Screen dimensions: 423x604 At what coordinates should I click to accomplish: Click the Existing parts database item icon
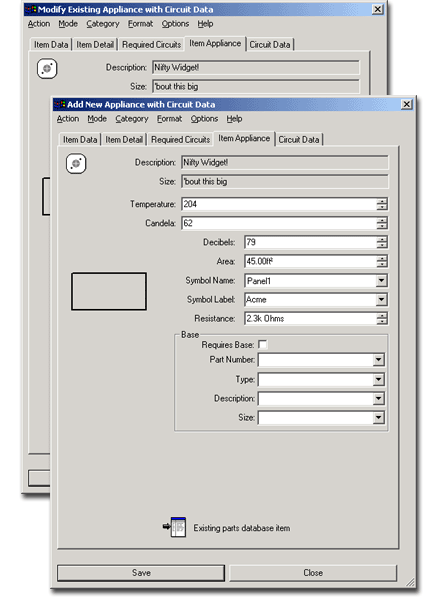174,527
